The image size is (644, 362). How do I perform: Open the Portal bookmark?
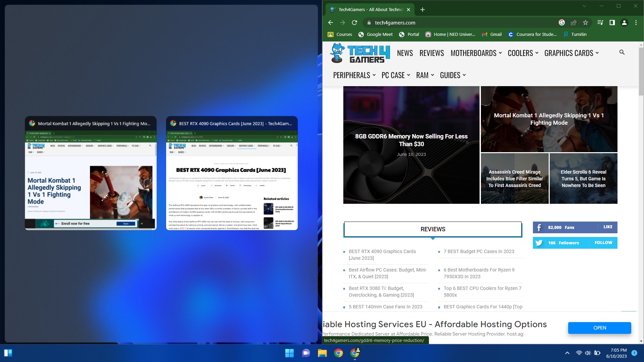(x=409, y=34)
